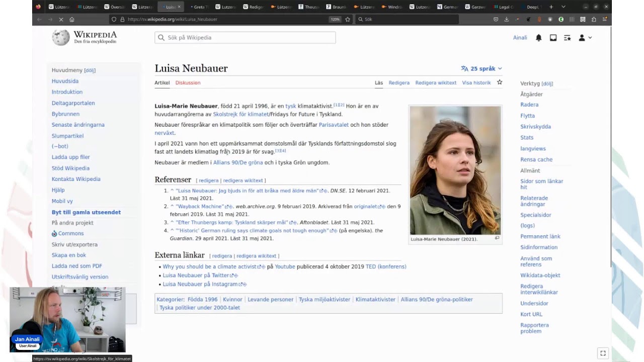Jump up via reference 1 caret
The width and height of the screenshot is (644, 362).
coord(172,191)
